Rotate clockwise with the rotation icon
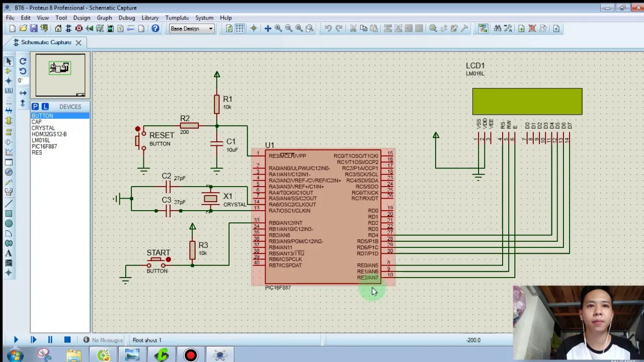 [23, 61]
